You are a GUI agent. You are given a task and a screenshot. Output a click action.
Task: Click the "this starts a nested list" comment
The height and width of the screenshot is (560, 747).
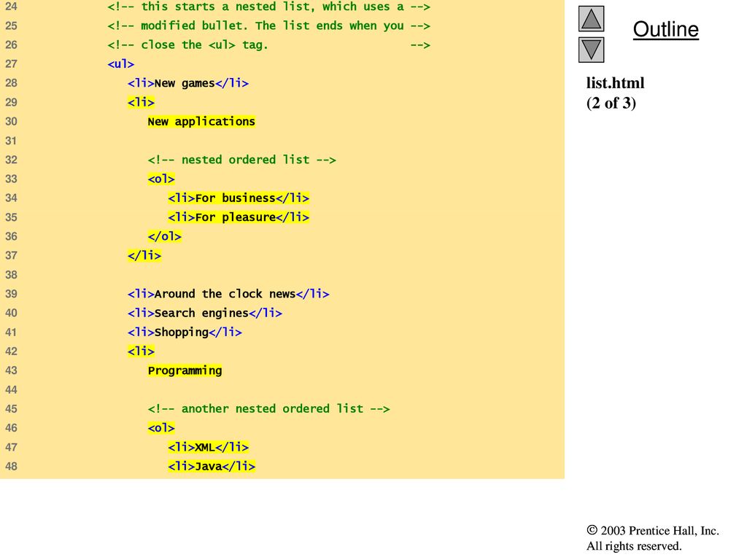coord(269,7)
